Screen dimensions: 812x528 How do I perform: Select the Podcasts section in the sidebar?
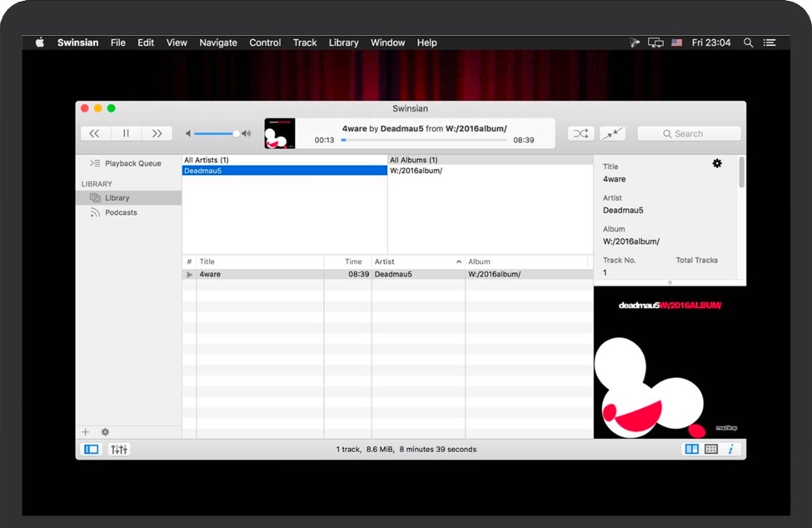[x=122, y=212]
